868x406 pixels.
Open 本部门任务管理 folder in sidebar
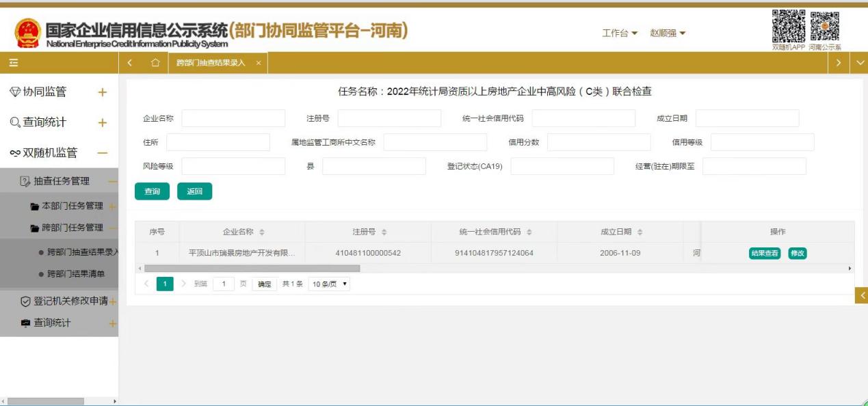click(x=72, y=206)
